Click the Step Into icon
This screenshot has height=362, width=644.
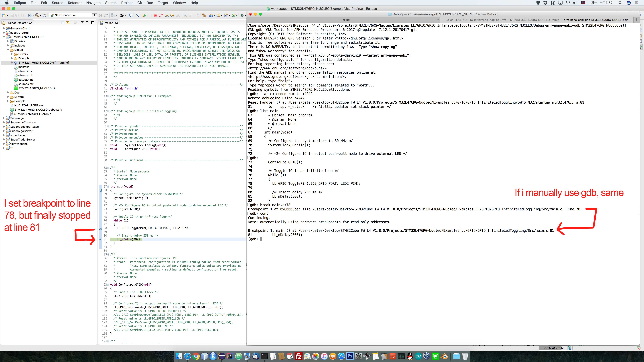pos(167,15)
